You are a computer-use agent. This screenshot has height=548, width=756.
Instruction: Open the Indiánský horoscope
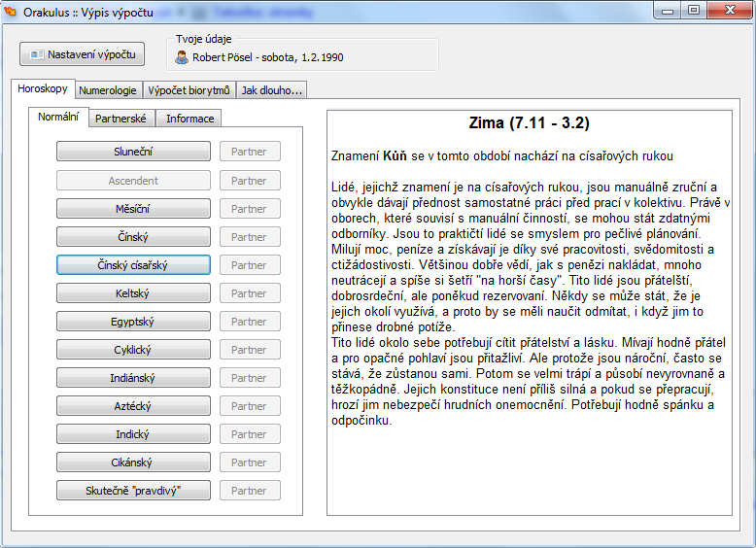click(x=133, y=377)
